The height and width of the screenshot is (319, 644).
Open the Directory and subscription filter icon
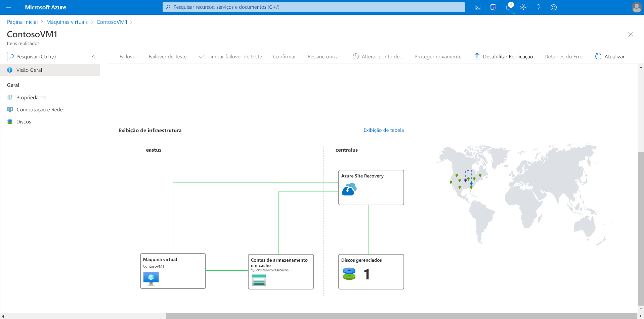coord(493,7)
